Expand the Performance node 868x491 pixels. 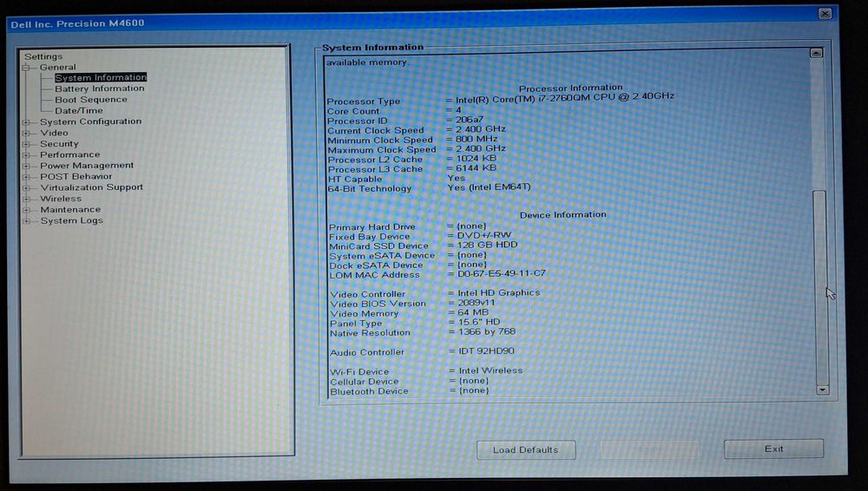tap(25, 155)
